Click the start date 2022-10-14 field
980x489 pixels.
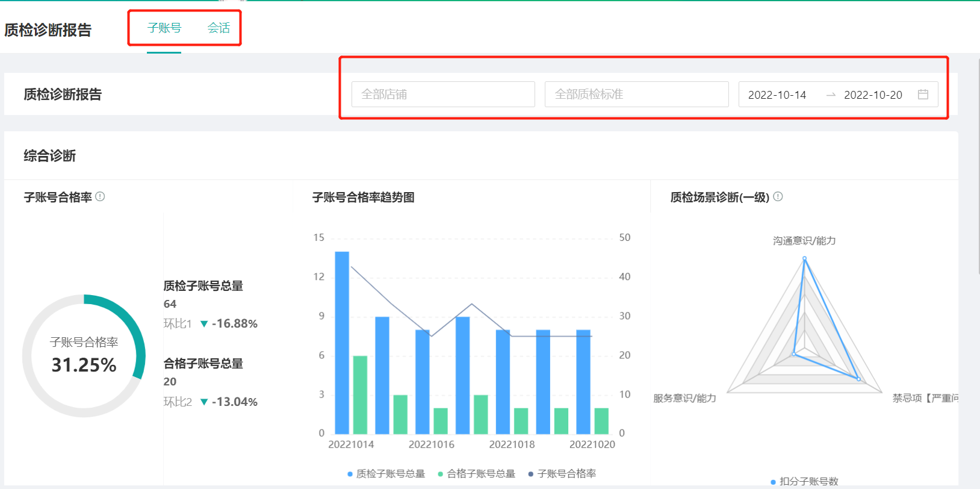pos(777,95)
